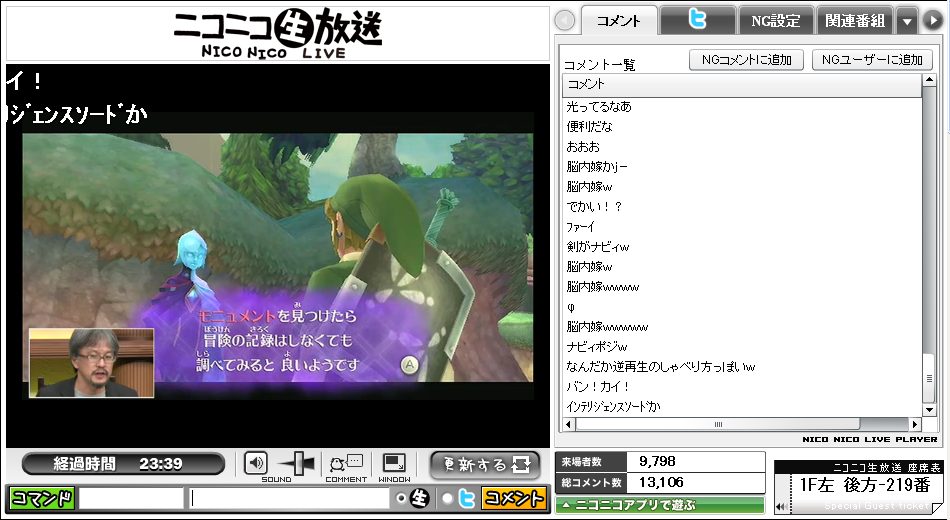Click the elapsed time 23:39 display
This screenshot has width=950, height=520.
coord(123,464)
